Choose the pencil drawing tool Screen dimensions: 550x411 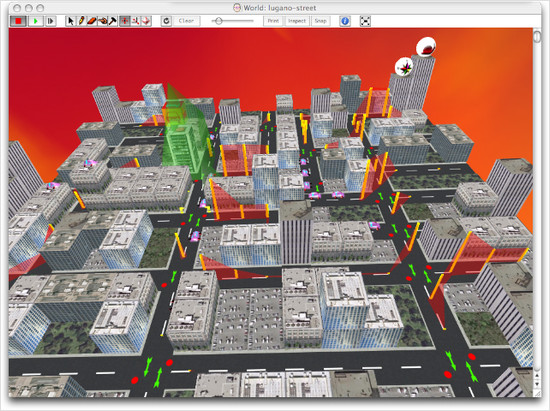[x=81, y=21]
